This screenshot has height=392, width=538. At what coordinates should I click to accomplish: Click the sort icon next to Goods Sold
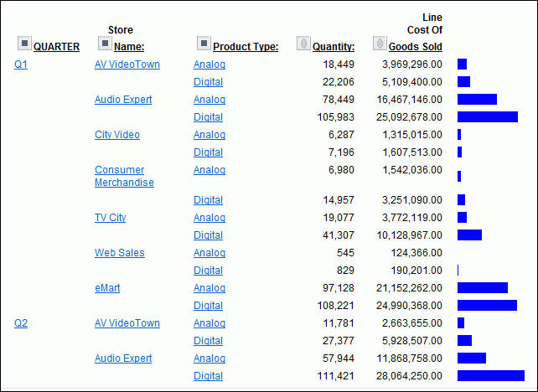tap(380, 43)
